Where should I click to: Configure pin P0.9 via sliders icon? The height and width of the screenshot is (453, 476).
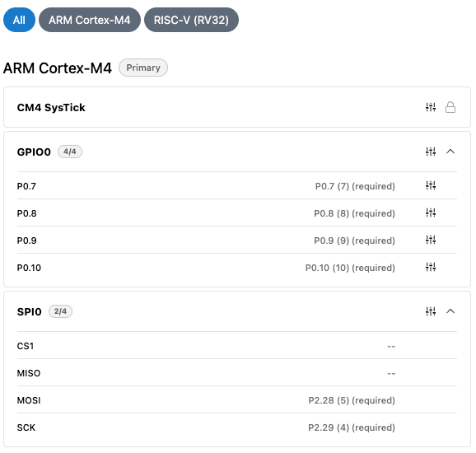[x=431, y=240]
